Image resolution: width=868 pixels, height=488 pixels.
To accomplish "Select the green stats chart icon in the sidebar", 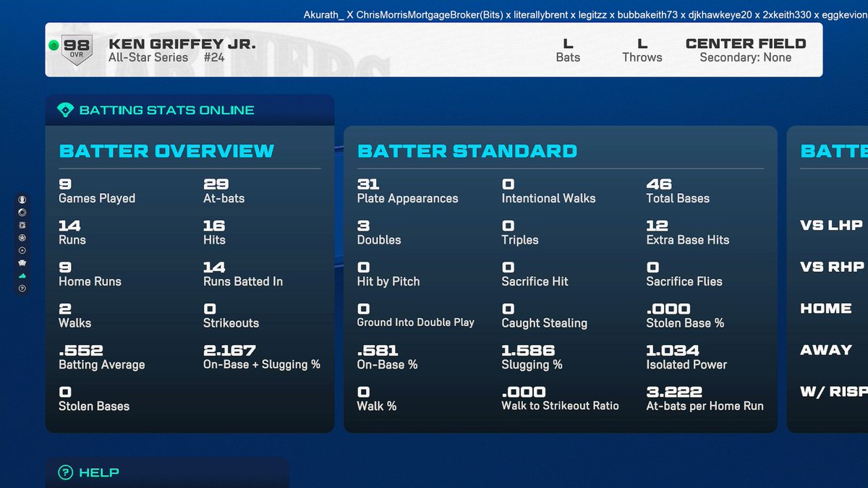I will point(22,275).
